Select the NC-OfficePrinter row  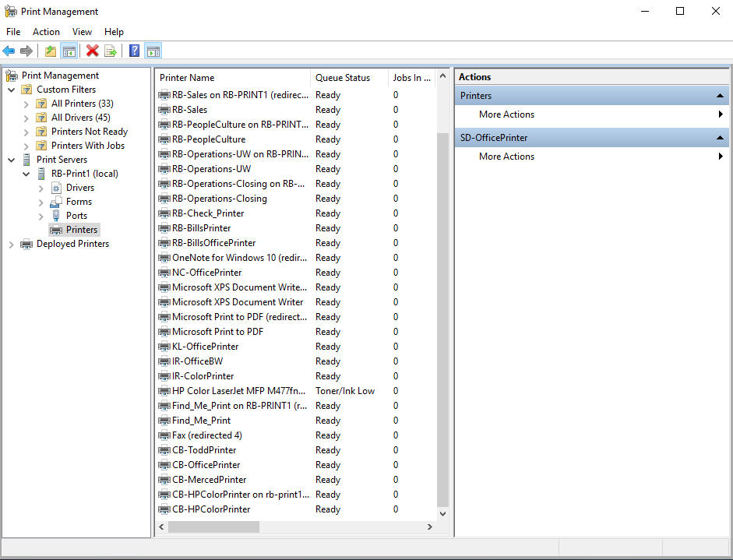[x=295, y=273]
